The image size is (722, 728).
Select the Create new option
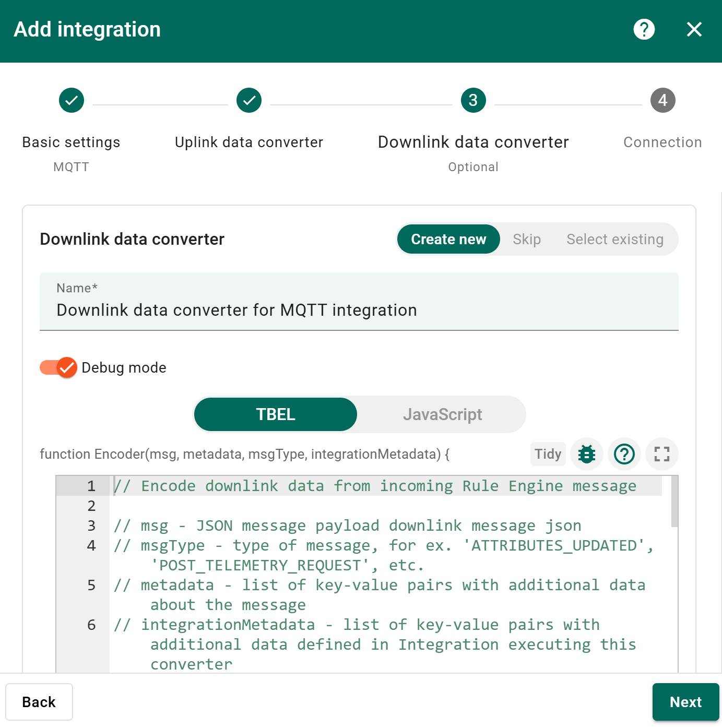[x=448, y=239]
